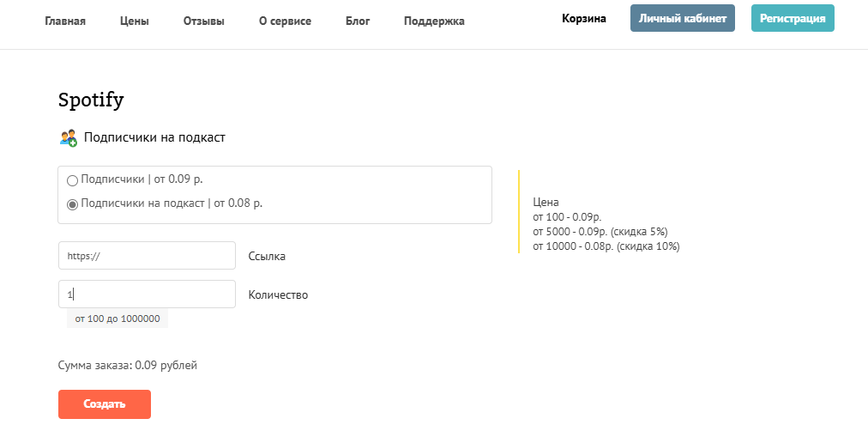Select the Подписчики | от 0.09 р. radio option
Screen dimensions: 868x437
72,180
